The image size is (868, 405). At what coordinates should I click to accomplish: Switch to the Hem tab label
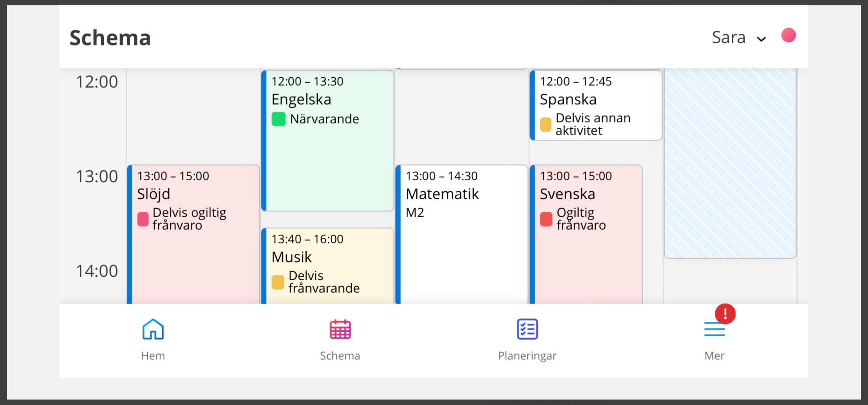(153, 356)
